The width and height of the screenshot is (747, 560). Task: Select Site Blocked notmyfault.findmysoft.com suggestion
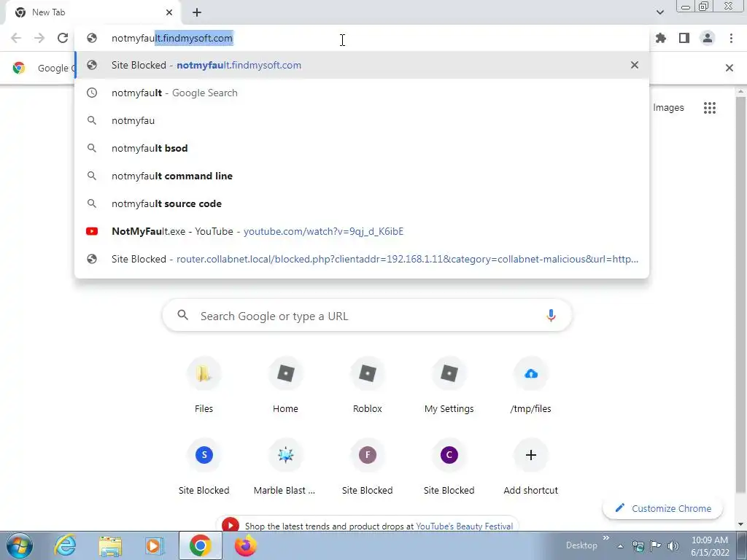(x=362, y=65)
